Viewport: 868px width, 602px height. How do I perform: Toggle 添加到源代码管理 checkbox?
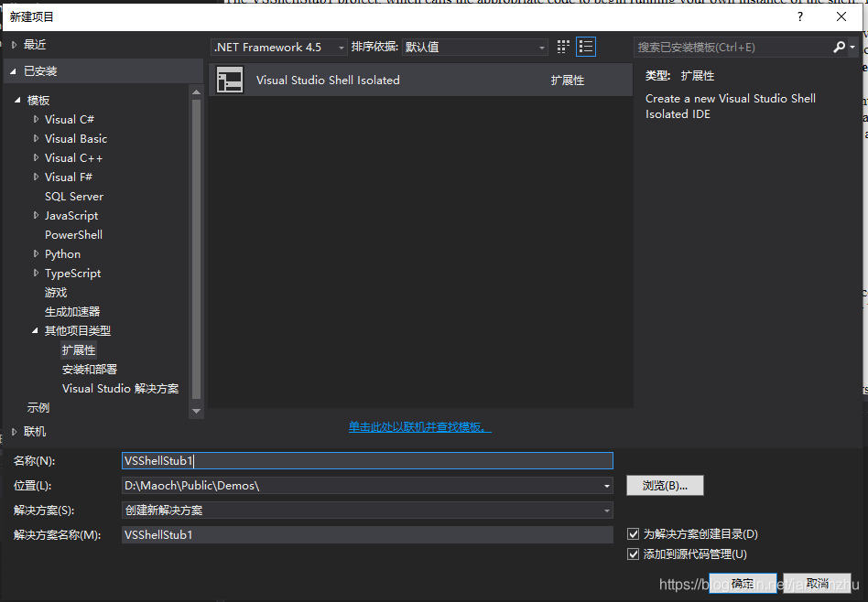pyautogui.click(x=634, y=554)
